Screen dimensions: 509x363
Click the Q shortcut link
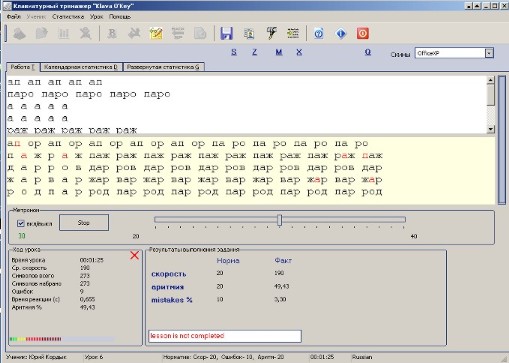pyautogui.click(x=368, y=52)
